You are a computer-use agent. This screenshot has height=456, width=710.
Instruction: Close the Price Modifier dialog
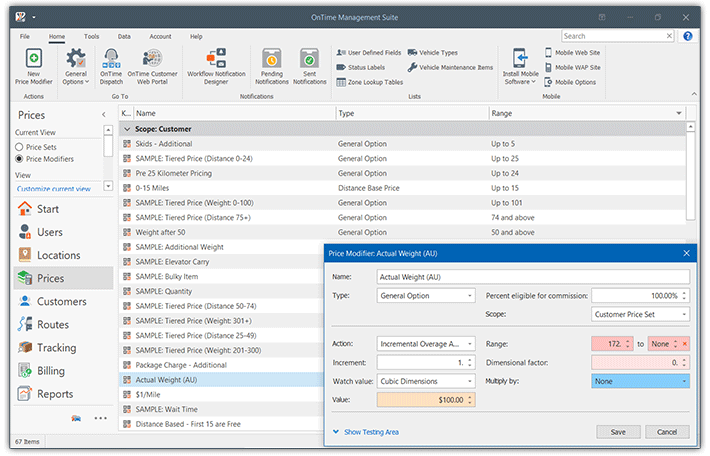point(686,254)
